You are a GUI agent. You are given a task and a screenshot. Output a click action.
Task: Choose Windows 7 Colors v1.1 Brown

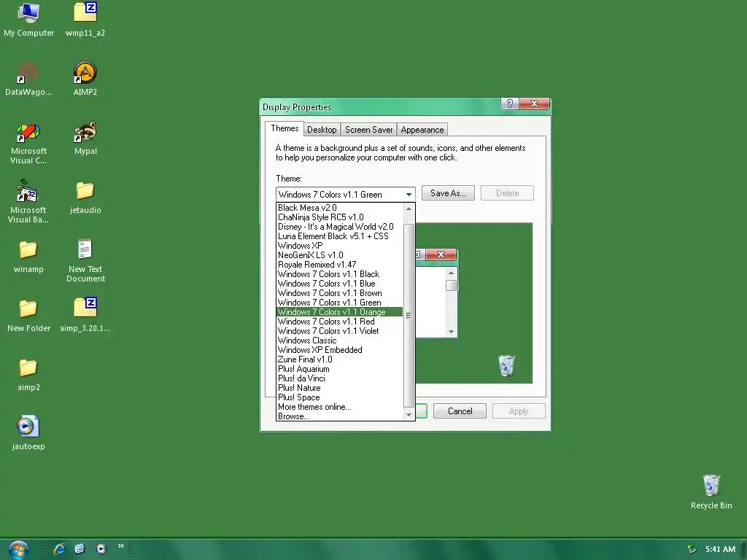(339, 293)
